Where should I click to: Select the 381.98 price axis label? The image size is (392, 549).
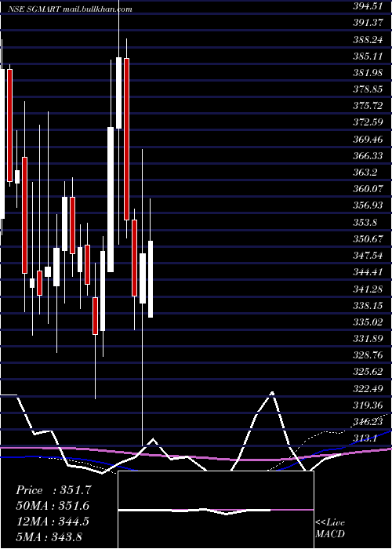(x=368, y=72)
